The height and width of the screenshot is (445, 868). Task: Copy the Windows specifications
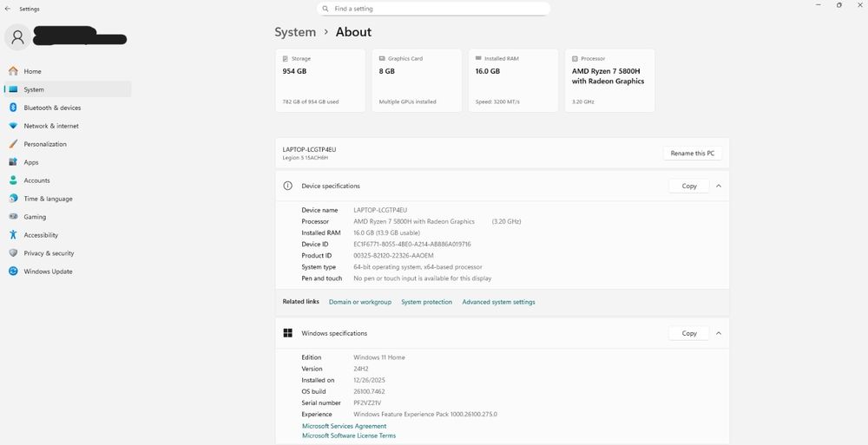tap(689, 333)
